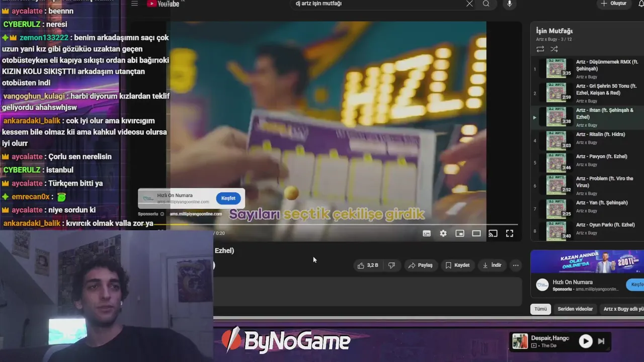Toggle subtitles on the video player

(x=427, y=233)
